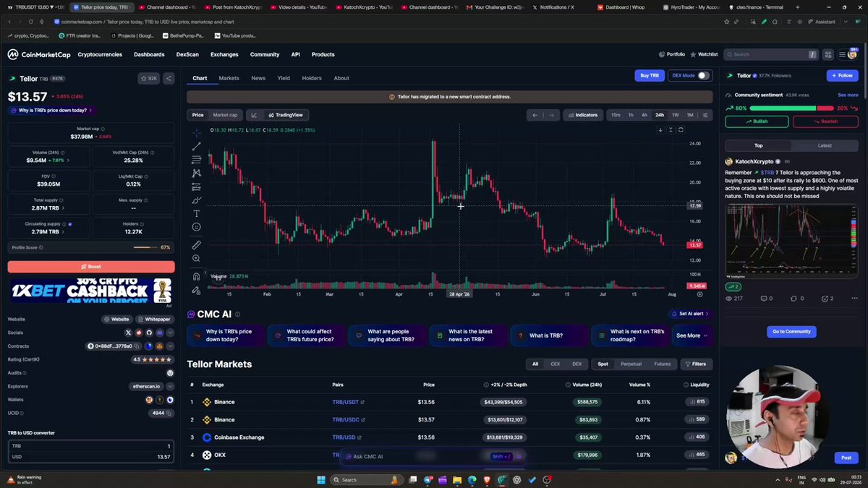Screen dimensions: 868x488
Task: Select the 1W chart interval
Action: [x=675, y=115]
